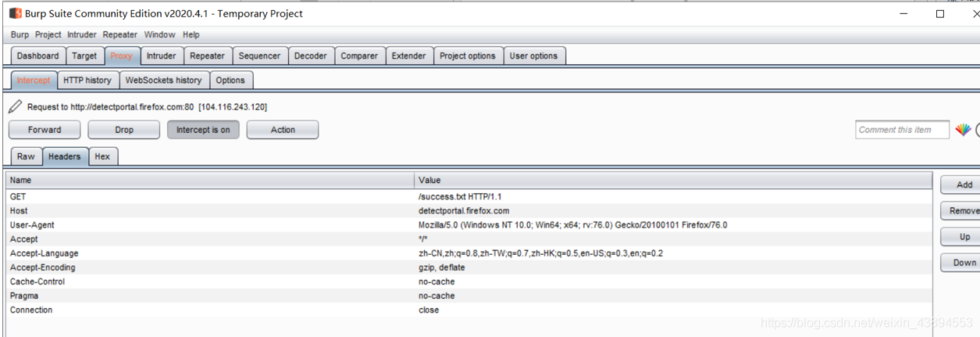Open the Repeater menu
The width and height of the screenshot is (980, 337).
[120, 34]
